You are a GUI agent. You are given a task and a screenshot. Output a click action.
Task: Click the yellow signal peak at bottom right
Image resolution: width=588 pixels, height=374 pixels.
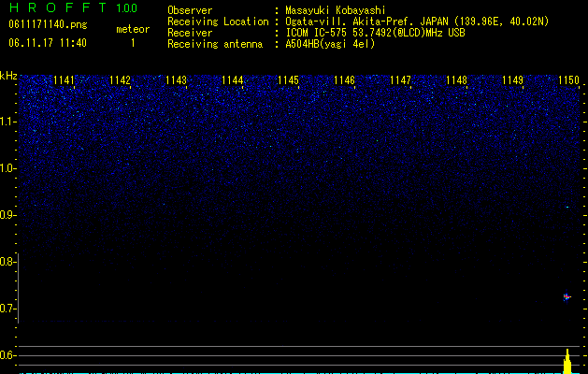(x=567, y=361)
